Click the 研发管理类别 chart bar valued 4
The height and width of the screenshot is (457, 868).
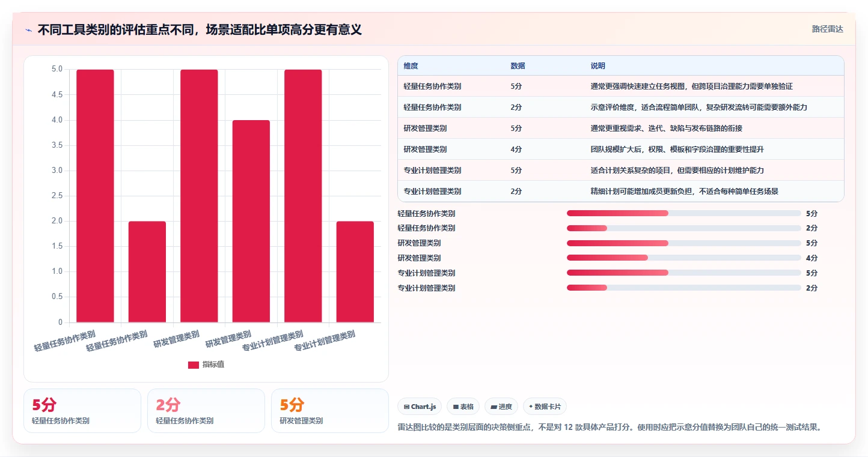pos(251,221)
